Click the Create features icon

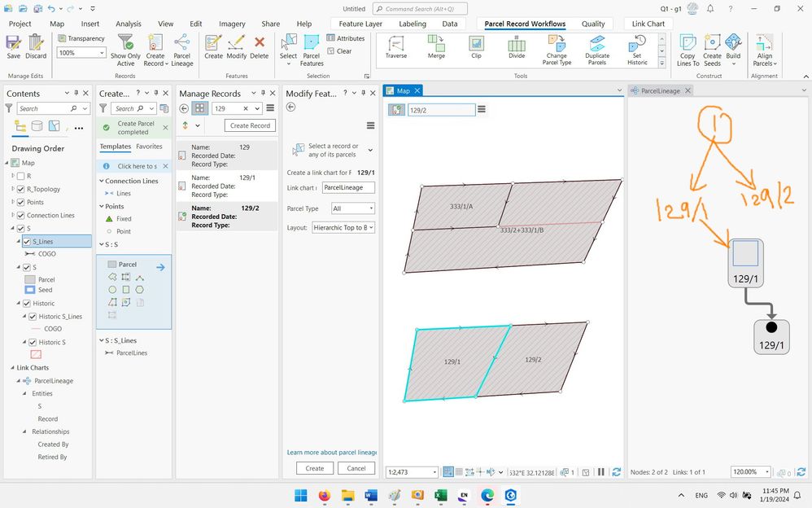coord(213,46)
